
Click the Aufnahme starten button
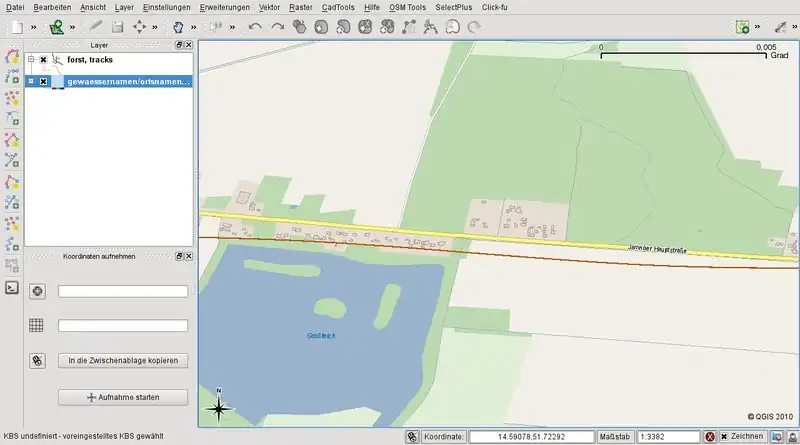tap(123, 397)
